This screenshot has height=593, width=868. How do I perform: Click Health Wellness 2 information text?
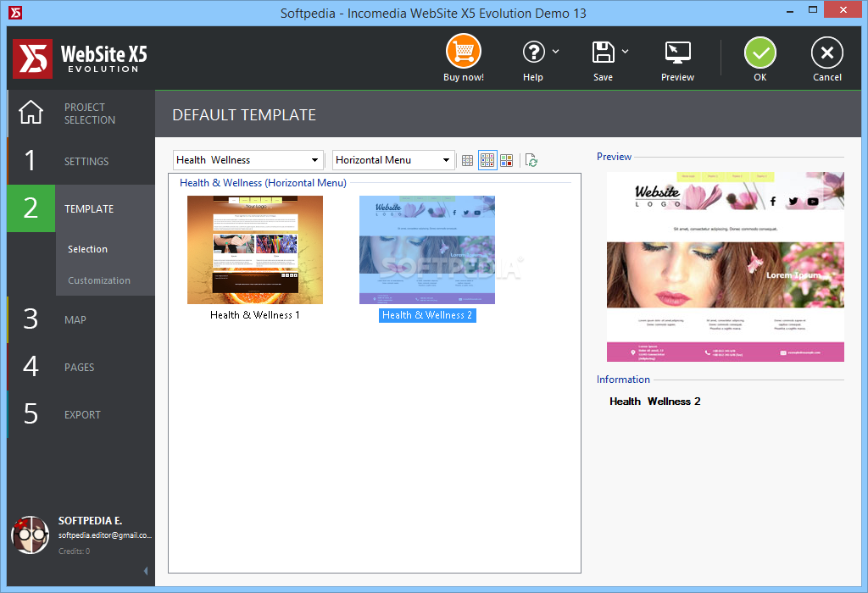(655, 401)
